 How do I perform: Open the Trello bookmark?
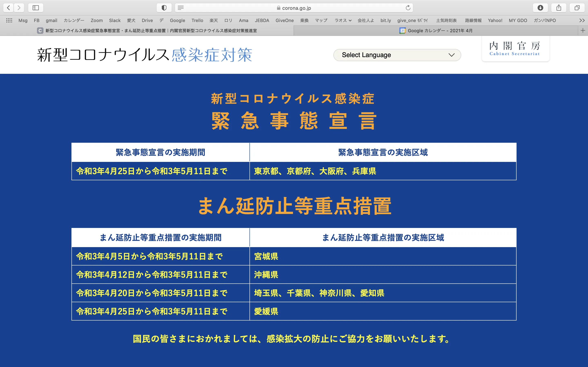click(x=197, y=20)
